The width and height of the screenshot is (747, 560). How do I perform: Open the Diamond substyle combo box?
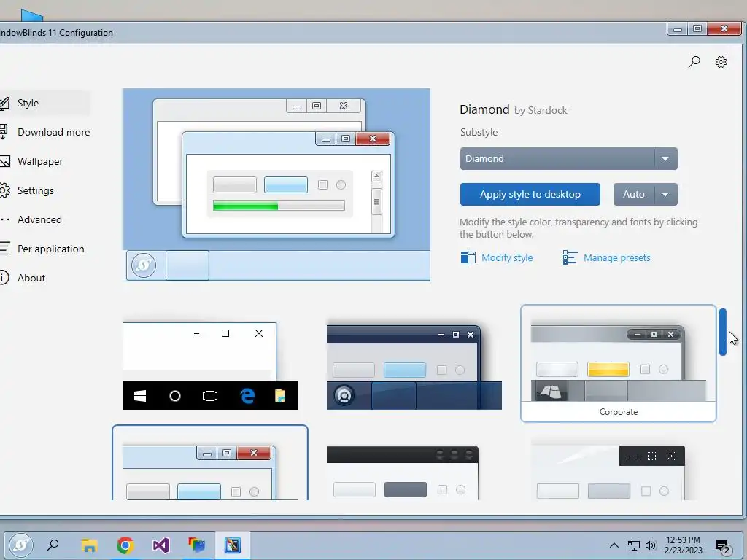(568, 158)
